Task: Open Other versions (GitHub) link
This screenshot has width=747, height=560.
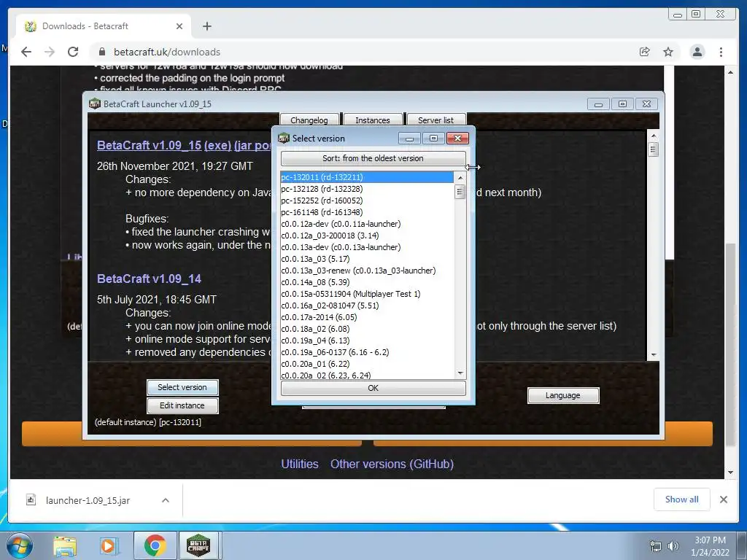Action: point(392,464)
